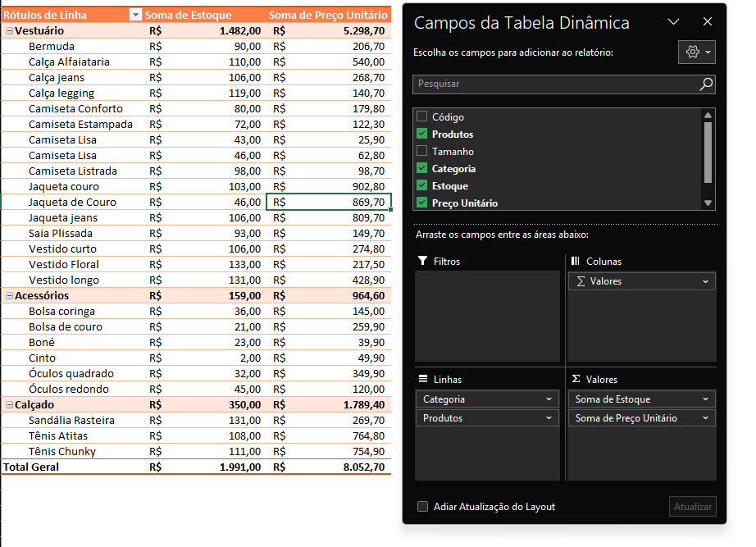Viewport: 756px width, 547px height.
Task: Click the Valores sigma icon header
Action: (576, 379)
